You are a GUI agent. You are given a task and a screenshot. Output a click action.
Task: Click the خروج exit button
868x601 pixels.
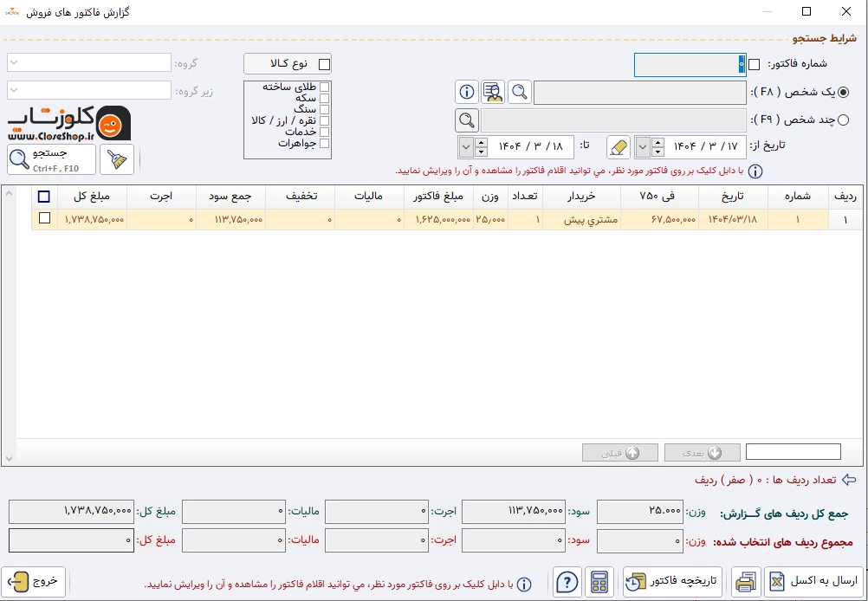point(33,582)
